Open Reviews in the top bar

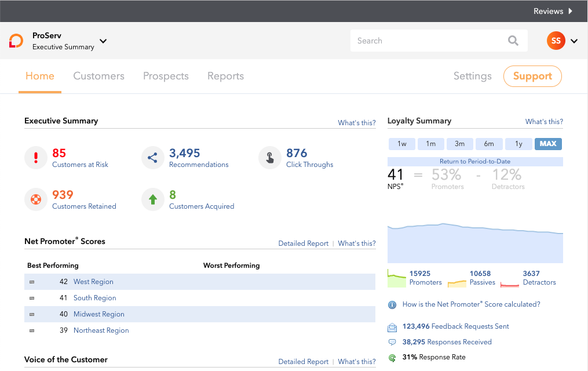[x=548, y=11]
